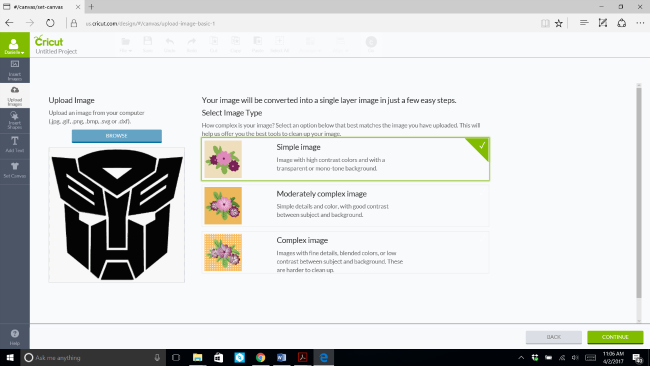Image resolution: width=650 pixels, height=366 pixels.
Task: Click the Untitled Project title
Action: click(56, 51)
